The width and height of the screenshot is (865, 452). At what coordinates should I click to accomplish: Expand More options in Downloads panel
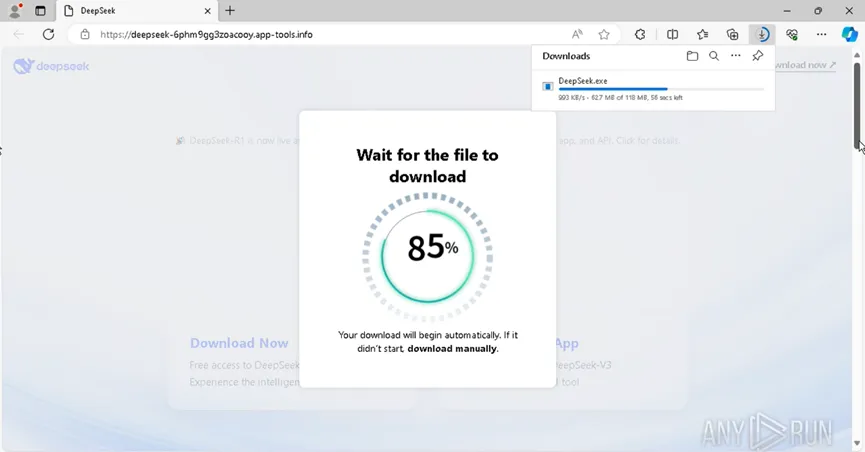736,56
